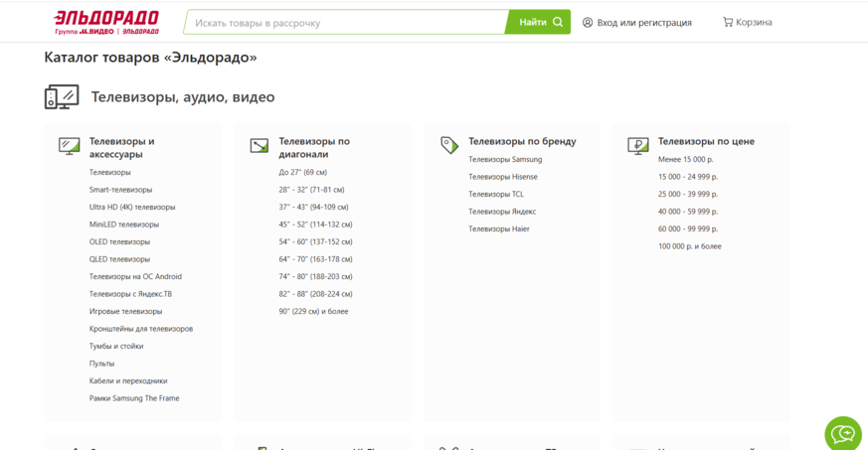Select price 40 000 - 59 999 р.

688,212
